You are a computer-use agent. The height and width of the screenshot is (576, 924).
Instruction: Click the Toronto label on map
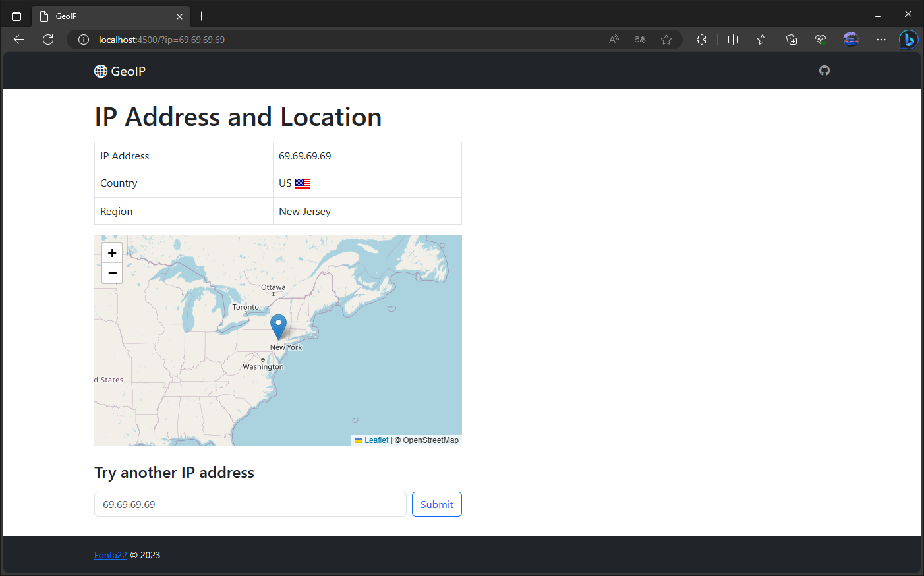coord(246,307)
